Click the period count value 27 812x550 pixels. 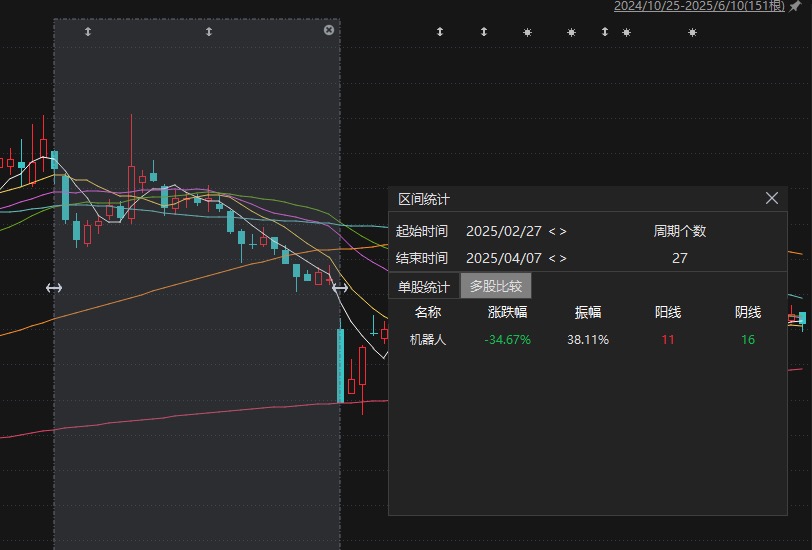click(x=679, y=258)
